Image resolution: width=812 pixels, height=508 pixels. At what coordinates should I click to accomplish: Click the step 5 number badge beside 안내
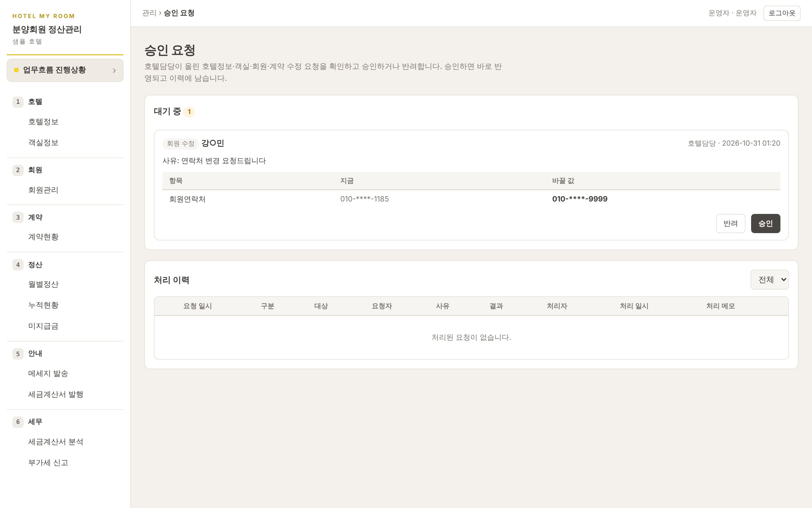pos(18,354)
